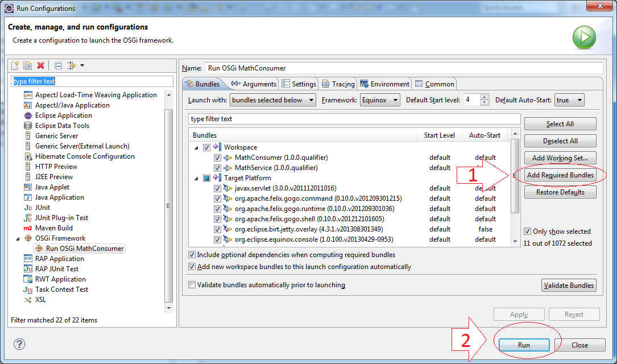Image resolution: width=617 pixels, height=364 pixels.
Task: Choose the Eclipse Application icon
Action: tap(28, 115)
